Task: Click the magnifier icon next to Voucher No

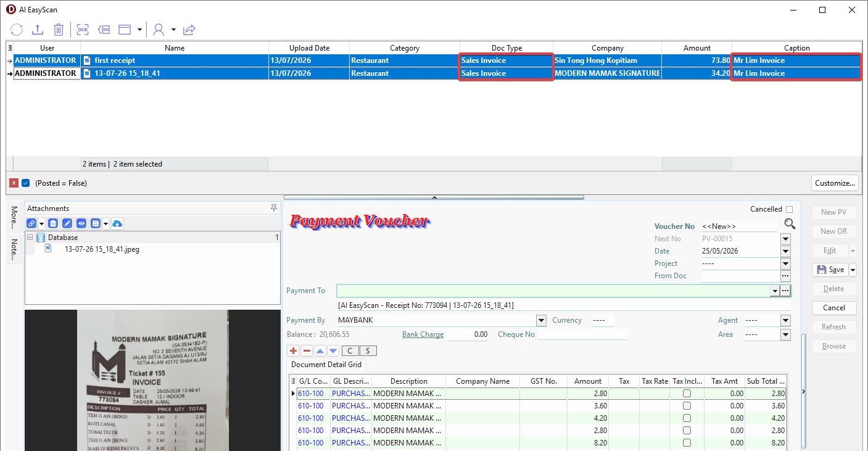Action: point(790,224)
